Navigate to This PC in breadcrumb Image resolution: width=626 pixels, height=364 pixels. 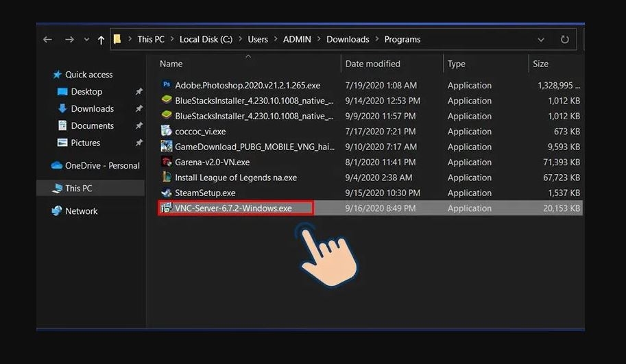tap(151, 39)
